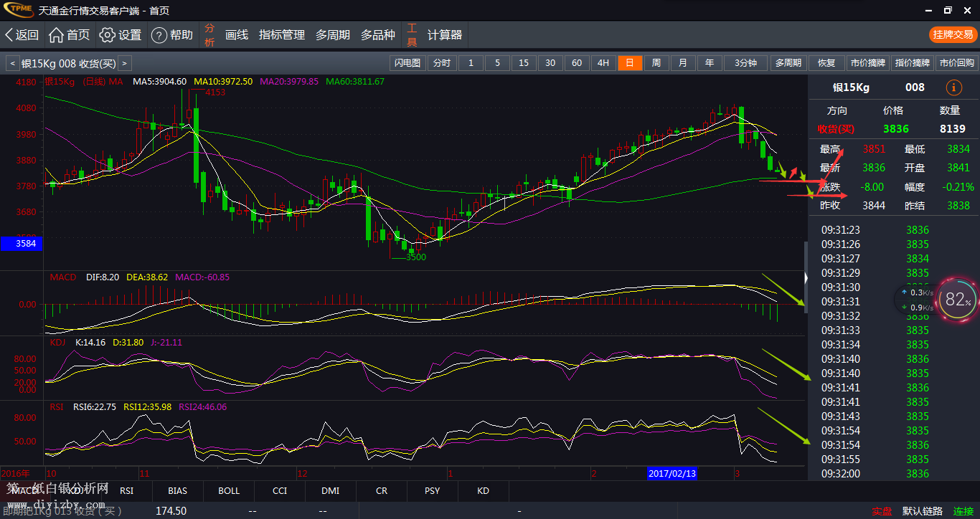Click the 09:31:23 tick row
This screenshot has height=519, width=980.
click(x=894, y=230)
